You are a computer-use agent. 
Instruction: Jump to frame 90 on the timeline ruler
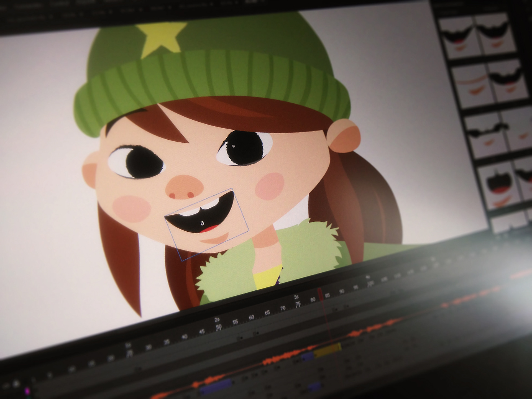point(342,291)
